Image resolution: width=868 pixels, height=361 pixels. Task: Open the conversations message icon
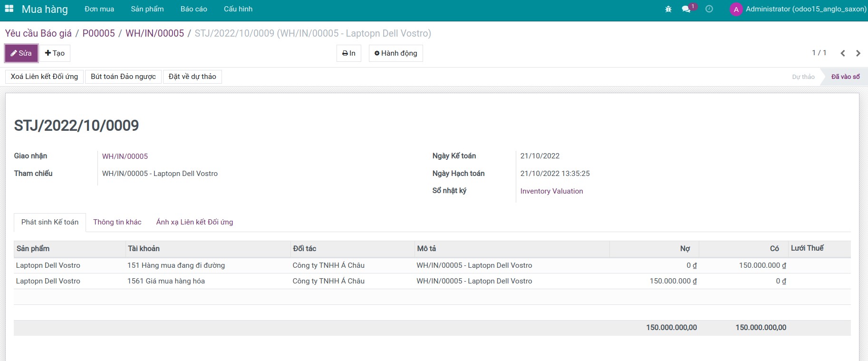[x=686, y=9]
